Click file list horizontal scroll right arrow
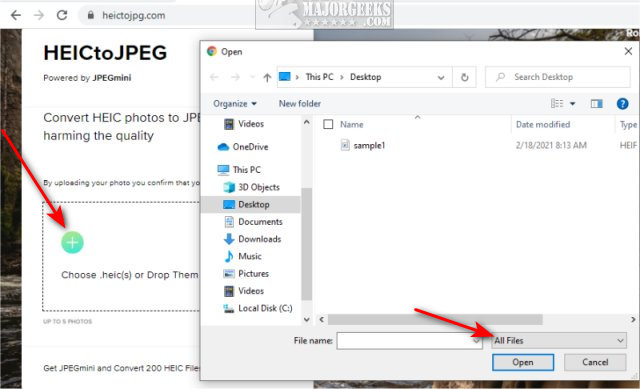Viewport: 640px width, 389px height. coord(633,319)
